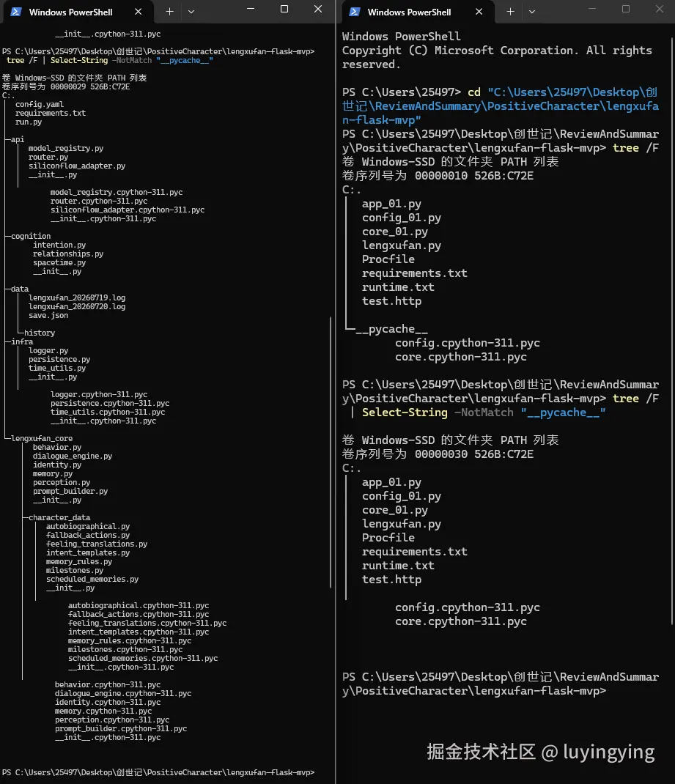Close the left Windows PowerShell tab
This screenshot has height=784, width=675.
click(x=138, y=12)
